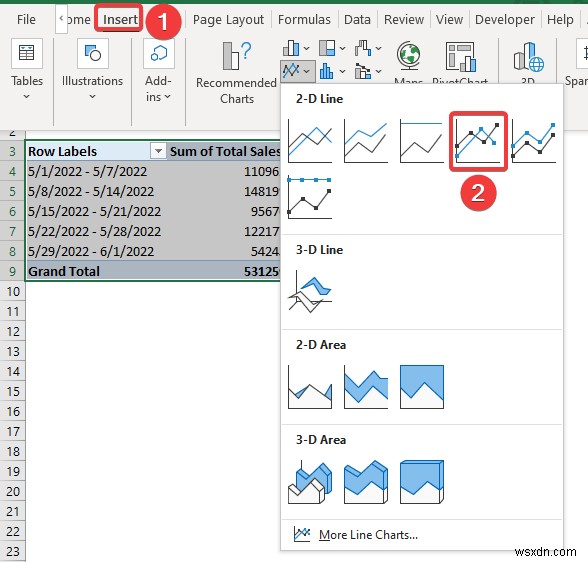This screenshot has width=588, height=562.
Task: Open the Row Labels filter dropdown
Action: coord(158,151)
